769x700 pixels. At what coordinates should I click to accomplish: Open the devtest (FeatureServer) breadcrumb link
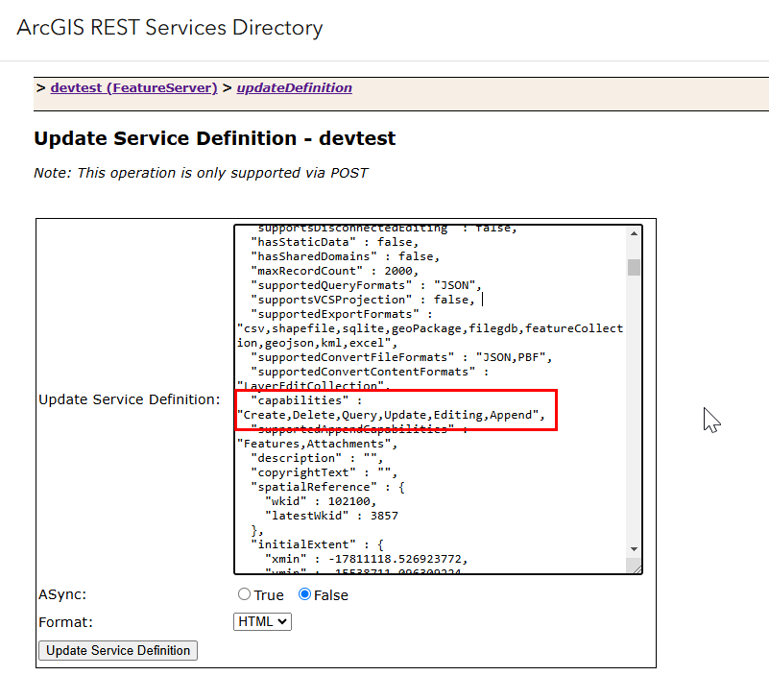[x=132, y=87]
